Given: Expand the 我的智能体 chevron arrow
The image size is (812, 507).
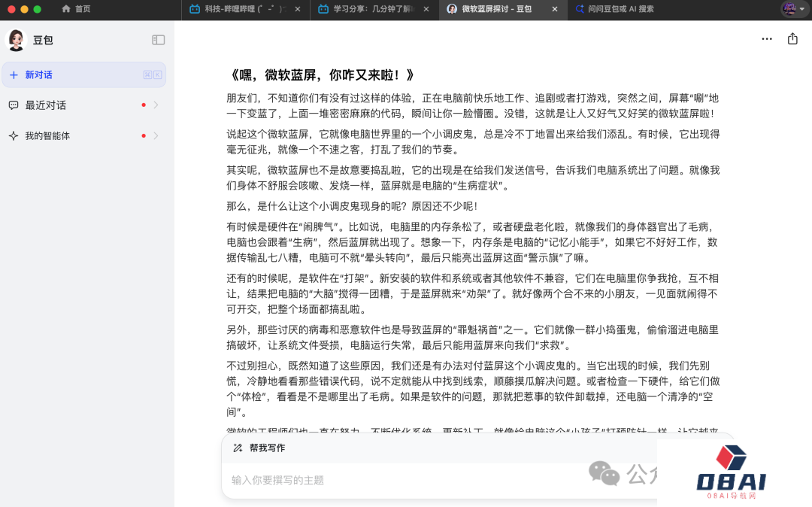Looking at the screenshot, I should [x=156, y=136].
